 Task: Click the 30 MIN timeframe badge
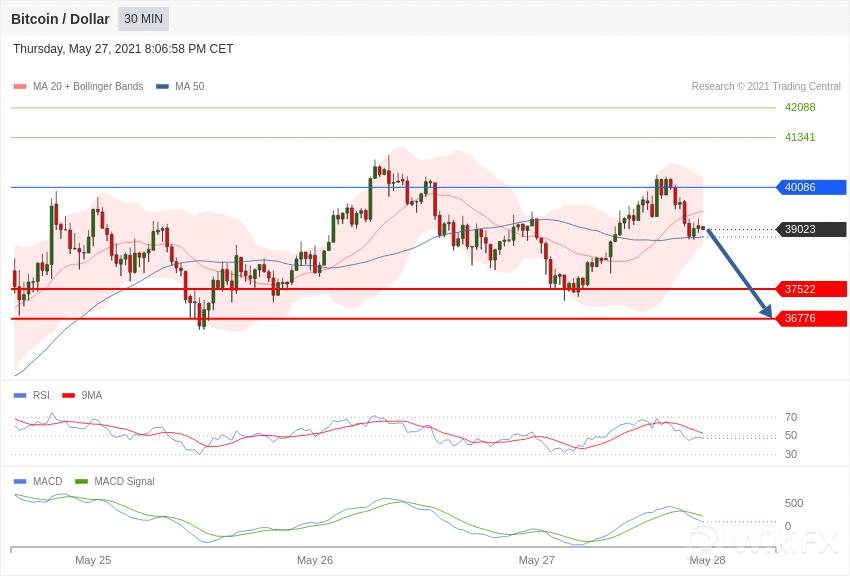point(143,19)
